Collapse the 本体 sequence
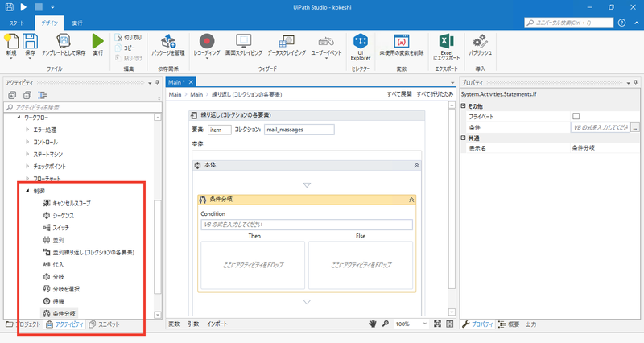This screenshot has width=644, height=343. pyautogui.click(x=416, y=165)
